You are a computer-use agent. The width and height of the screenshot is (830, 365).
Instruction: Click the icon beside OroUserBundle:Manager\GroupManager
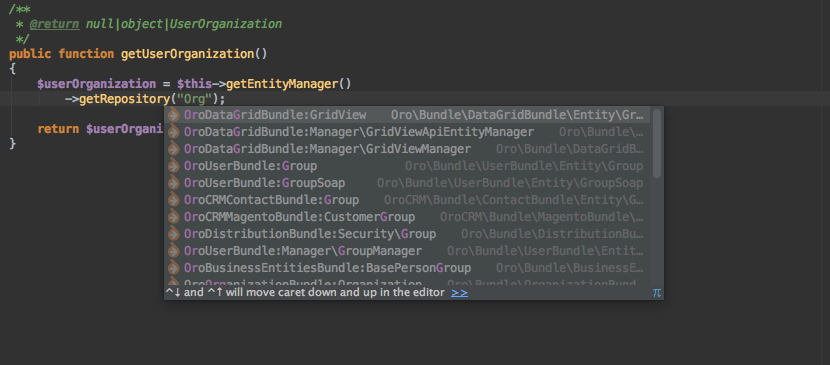click(174, 251)
